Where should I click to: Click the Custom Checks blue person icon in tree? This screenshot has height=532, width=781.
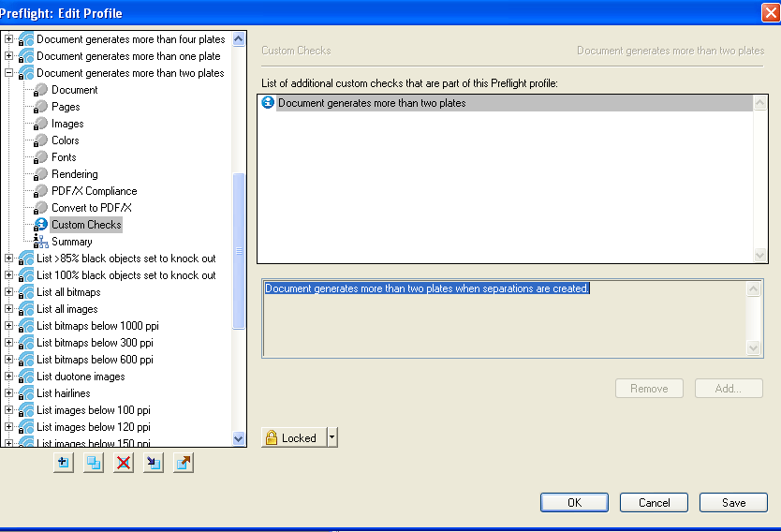click(x=40, y=225)
